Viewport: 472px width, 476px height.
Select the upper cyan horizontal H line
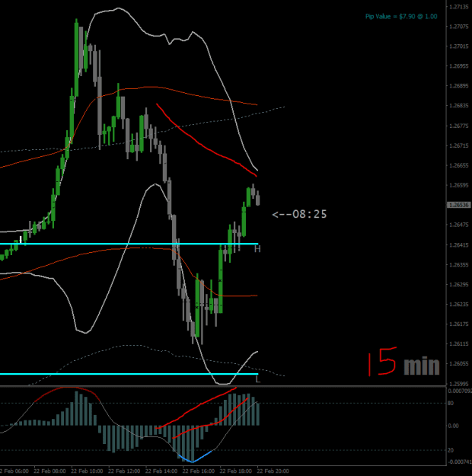point(129,244)
